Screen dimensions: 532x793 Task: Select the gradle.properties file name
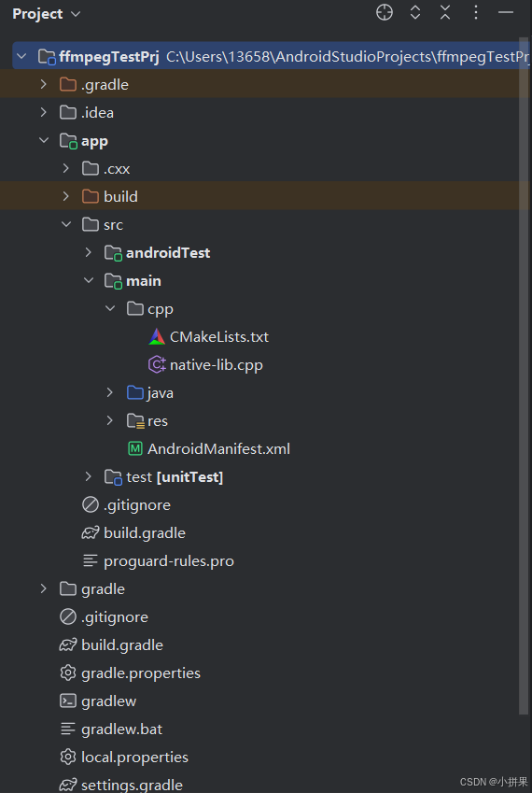click(141, 673)
